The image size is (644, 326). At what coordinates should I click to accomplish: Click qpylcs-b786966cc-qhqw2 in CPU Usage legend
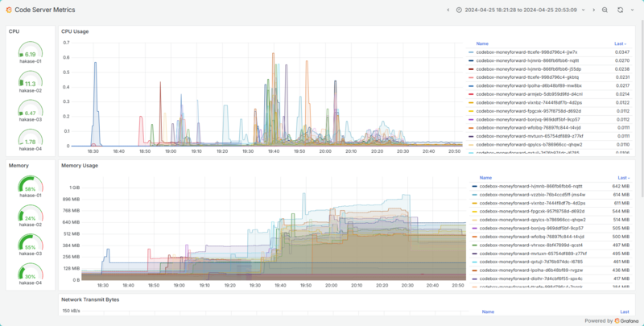[x=529, y=145]
